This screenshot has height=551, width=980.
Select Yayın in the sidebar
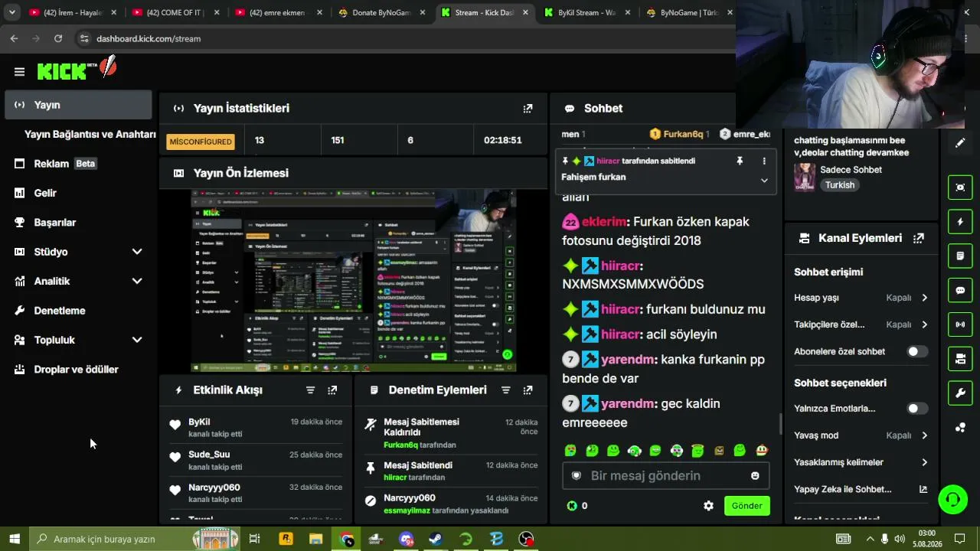pyautogui.click(x=77, y=105)
